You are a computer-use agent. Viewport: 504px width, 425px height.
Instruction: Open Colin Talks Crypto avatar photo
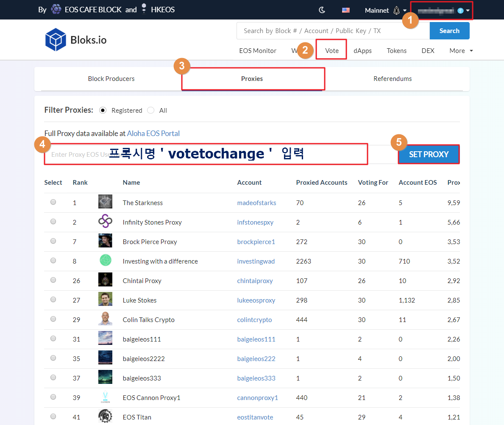(105, 319)
